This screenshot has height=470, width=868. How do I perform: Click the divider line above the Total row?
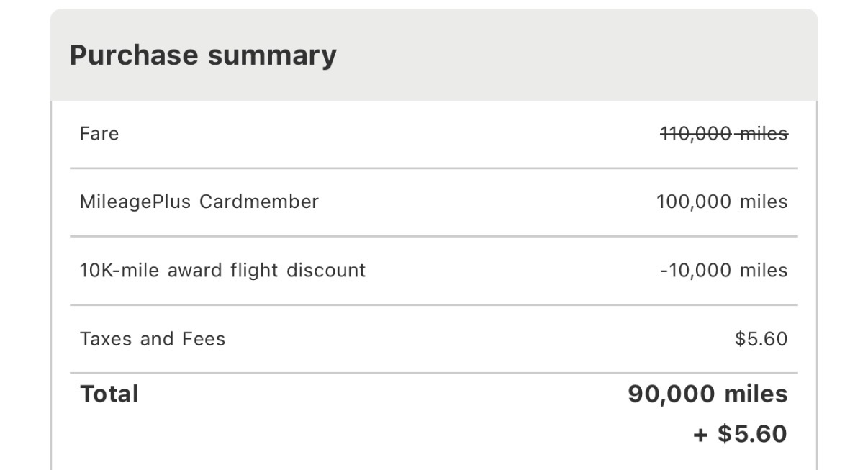pyautogui.click(x=433, y=373)
